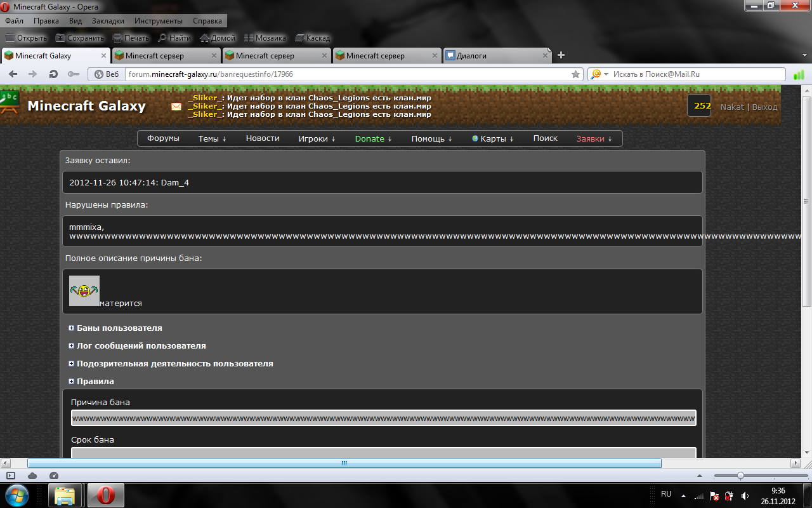Open the envelope messages icon in forum header
This screenshot has height=508, width=812.
(x=176, y=107)
